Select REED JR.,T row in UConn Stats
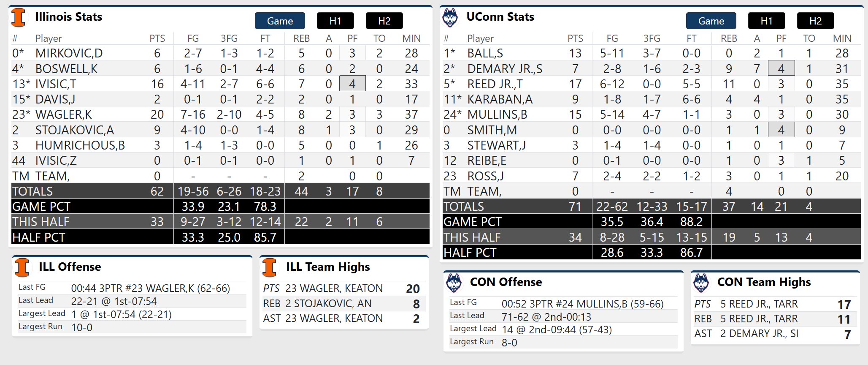 (x=495, y=84)
